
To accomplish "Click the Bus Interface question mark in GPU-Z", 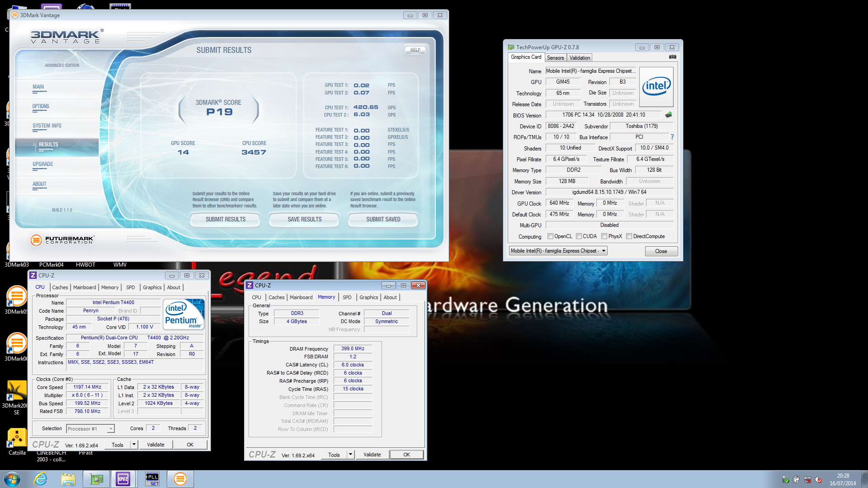I will click(x=672, y=137).
